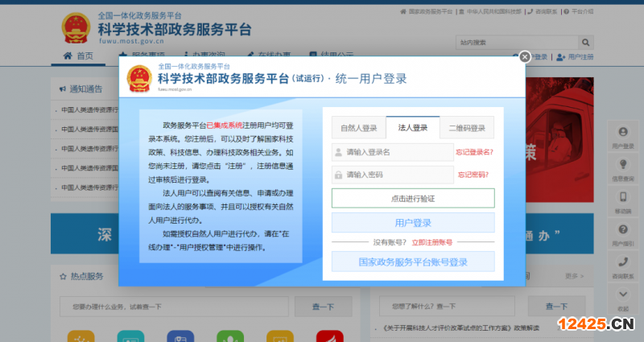
Task: Click the 查一下 button under 热点服务
Action: pyautogui.click(x=324, y=307)
